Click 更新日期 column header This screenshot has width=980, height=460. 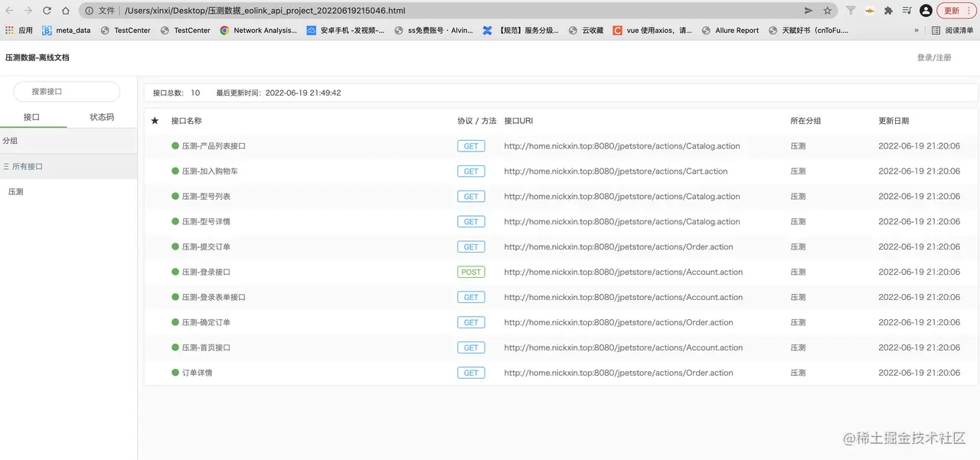point(893,121)
